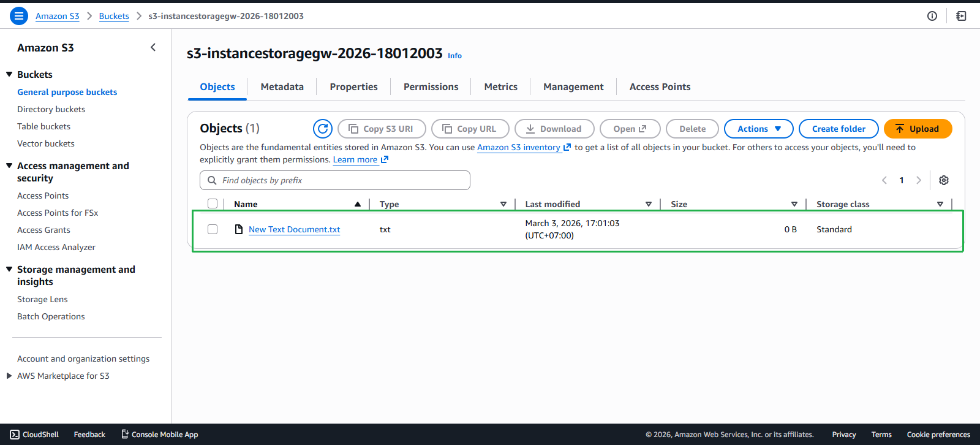Sort by Type column arrow
Viewport: 980px width, 445px height.
tap(503, 204)
